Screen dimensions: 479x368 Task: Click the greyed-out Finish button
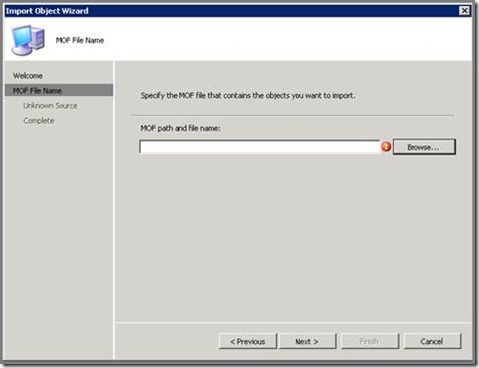coord(370,341)
